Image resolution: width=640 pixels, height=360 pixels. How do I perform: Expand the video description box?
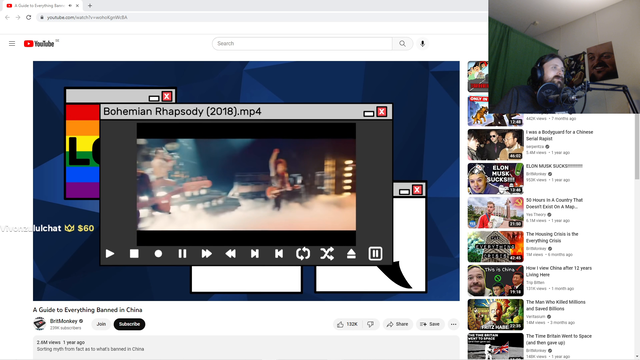pos(246,346)
